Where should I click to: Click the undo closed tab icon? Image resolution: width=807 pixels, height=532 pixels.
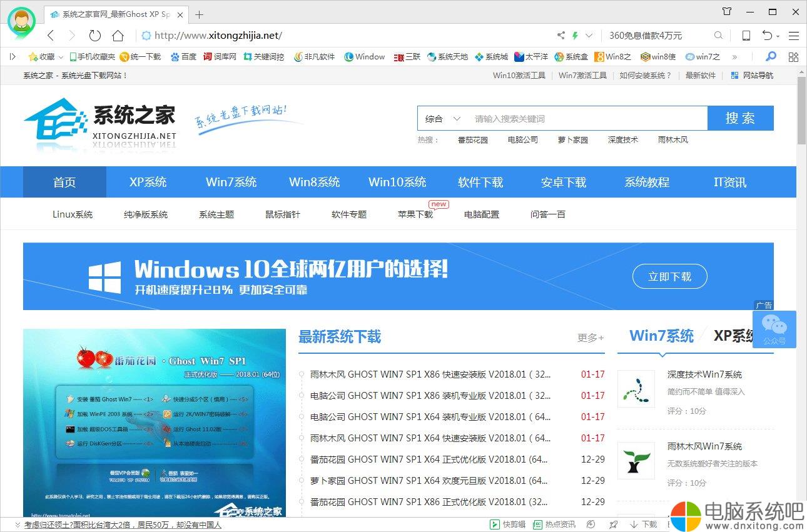766,36
